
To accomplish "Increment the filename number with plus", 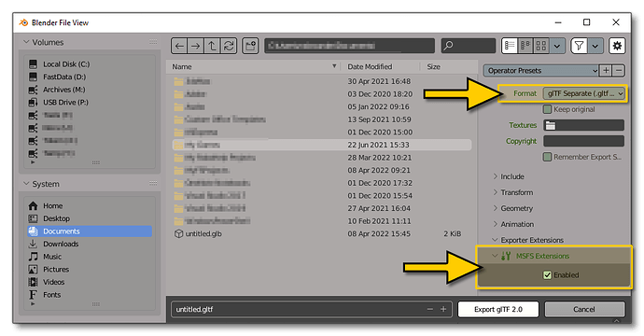I will (443, 309).
